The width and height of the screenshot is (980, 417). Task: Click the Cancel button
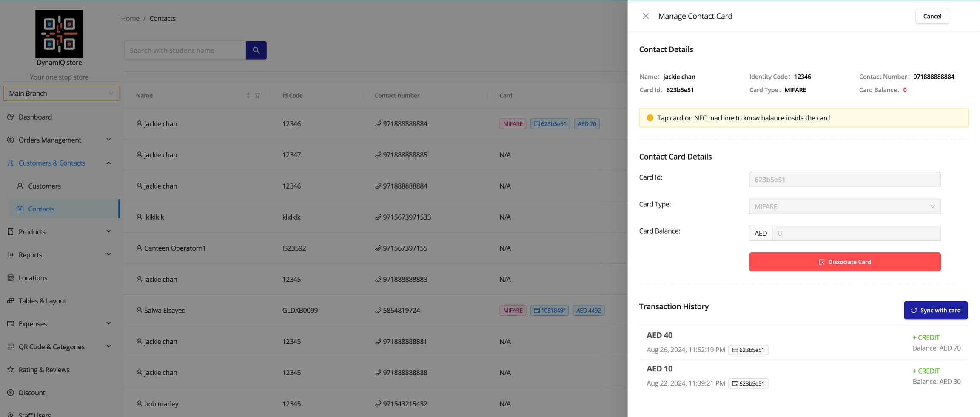pyautogui.click(x=932, y=16)
